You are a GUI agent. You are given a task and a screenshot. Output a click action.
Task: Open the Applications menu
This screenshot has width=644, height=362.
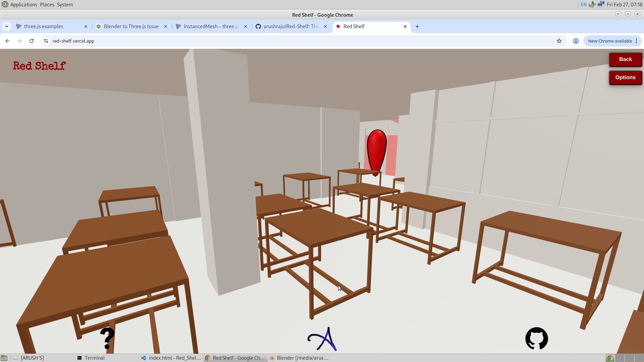[x=23, y=5]
